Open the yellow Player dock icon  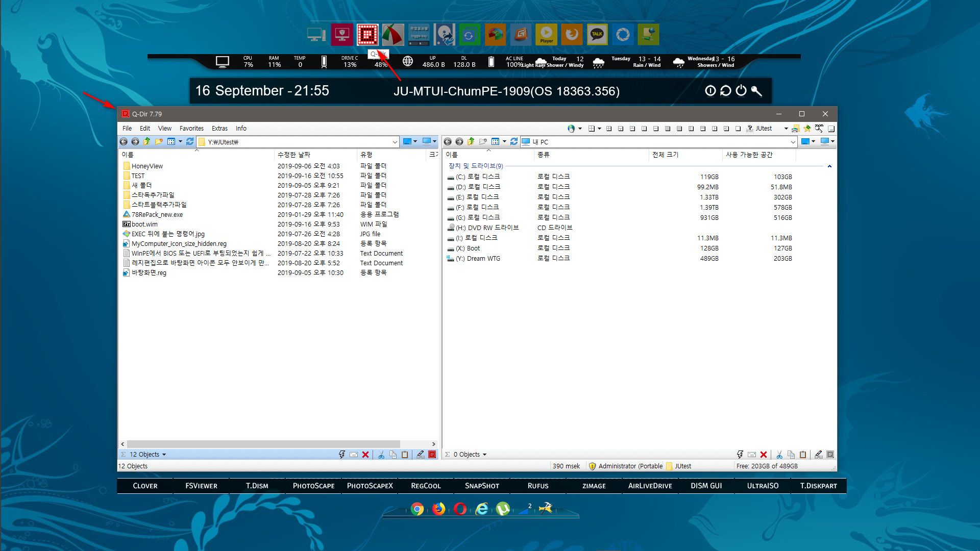coord(546,35)
